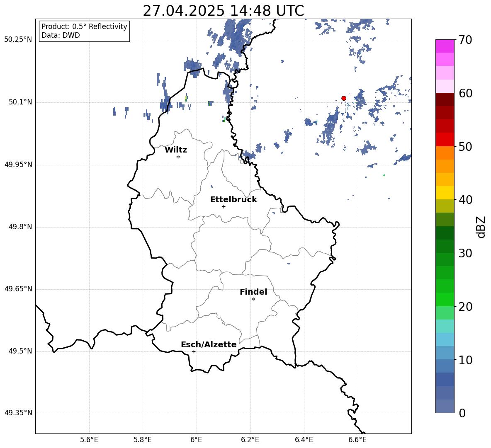Click the Findel station cross marker

coord(253,299)
